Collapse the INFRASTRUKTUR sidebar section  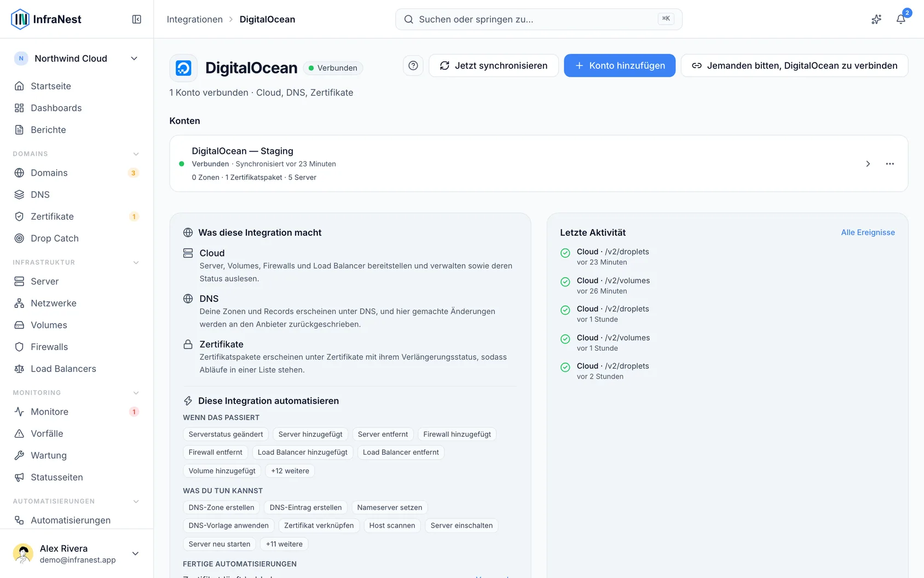(136, 262)
